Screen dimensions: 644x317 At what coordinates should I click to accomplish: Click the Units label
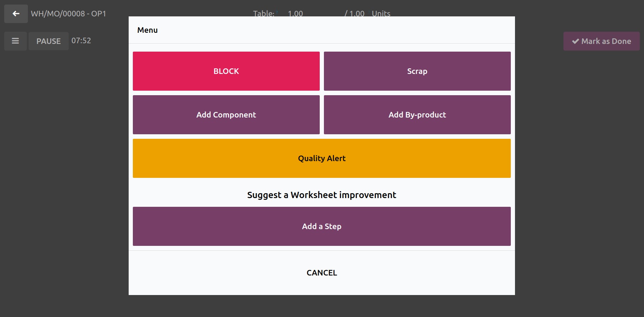click(x=381, y=14)
